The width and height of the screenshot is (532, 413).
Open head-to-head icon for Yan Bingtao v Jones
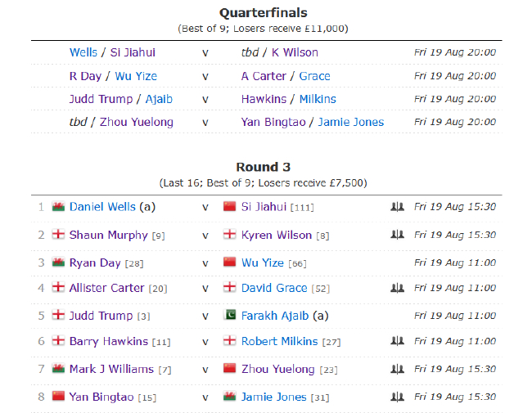tap(398, 397)
